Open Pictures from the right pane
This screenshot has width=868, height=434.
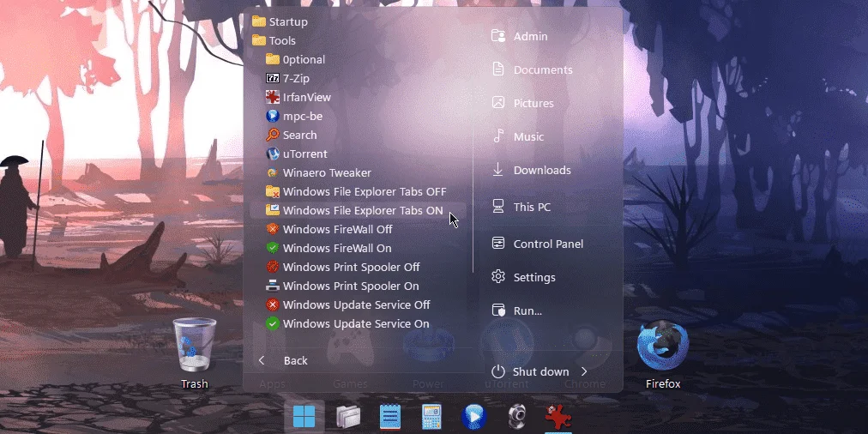522,103
